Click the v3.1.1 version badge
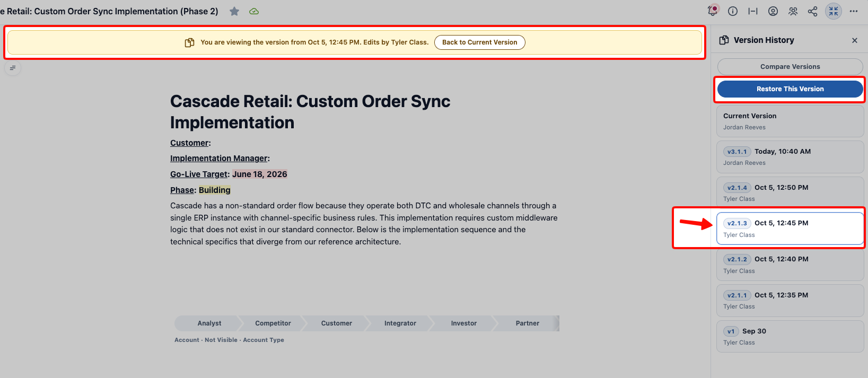The image size is (868, 378). tap(737, 152)
